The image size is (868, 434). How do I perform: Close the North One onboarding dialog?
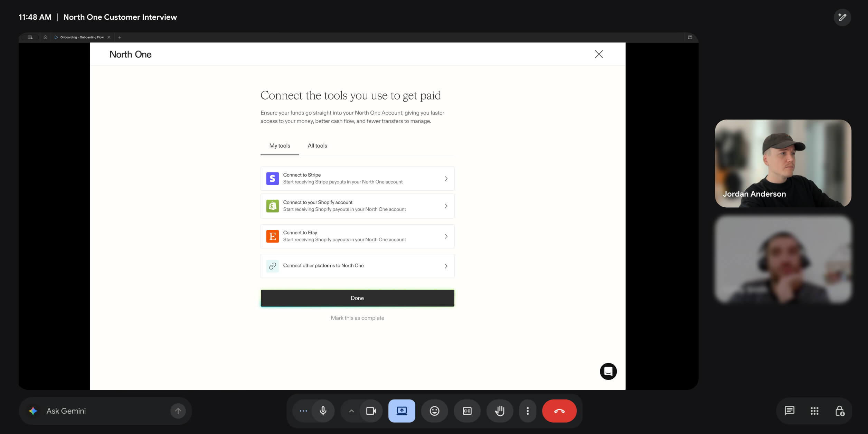pyautogui.click(x=598, y=54)
